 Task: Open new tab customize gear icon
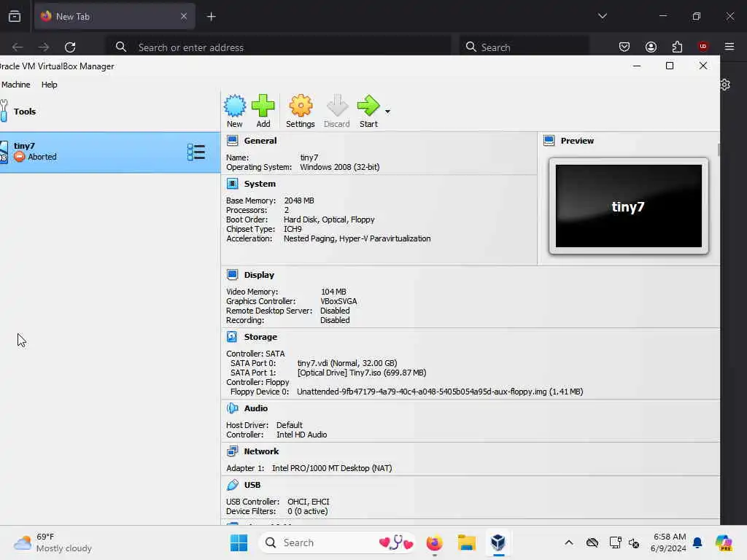[726, 85]
